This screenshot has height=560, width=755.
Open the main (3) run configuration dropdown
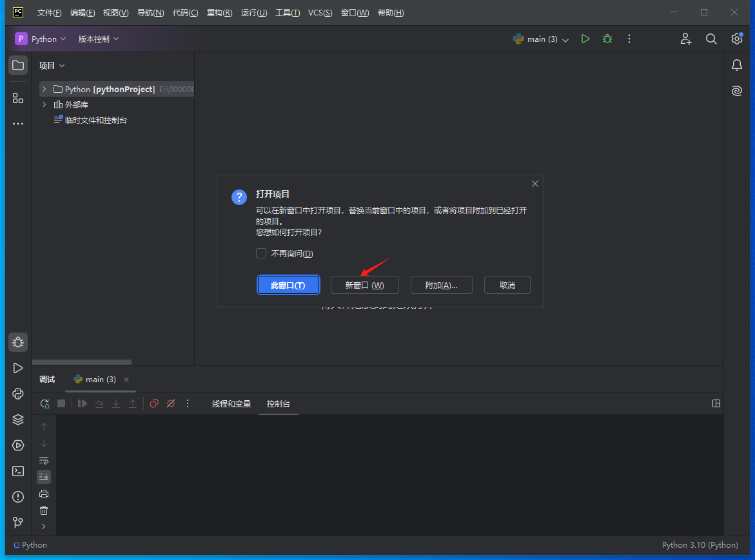click(x=541, y=39)
